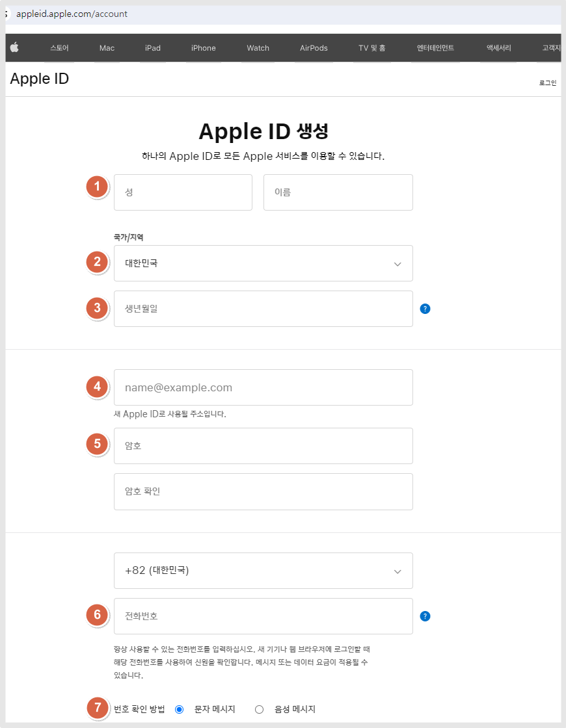Select 문자 메시지 radio button
The width and height of the screenshot is (566, 728).
180,709
